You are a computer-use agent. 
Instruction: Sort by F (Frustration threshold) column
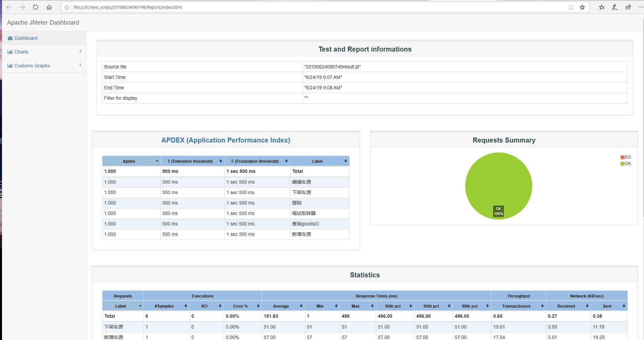[257, 161]
